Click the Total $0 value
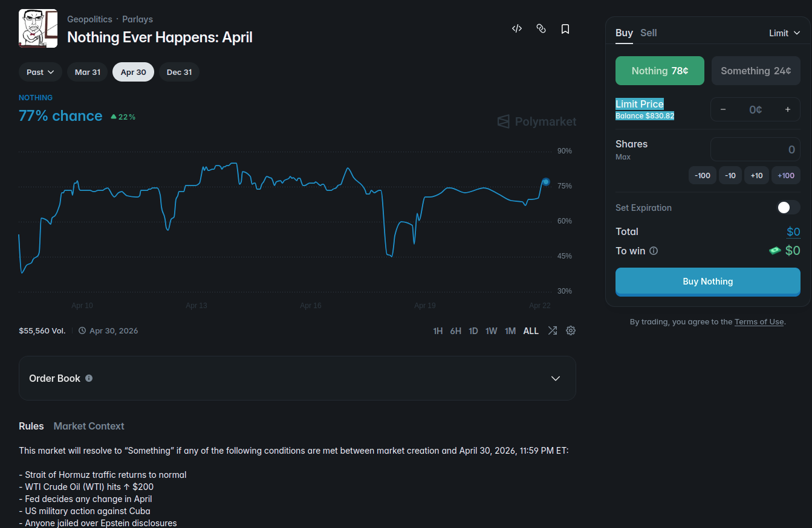 (x=793, y=232)
